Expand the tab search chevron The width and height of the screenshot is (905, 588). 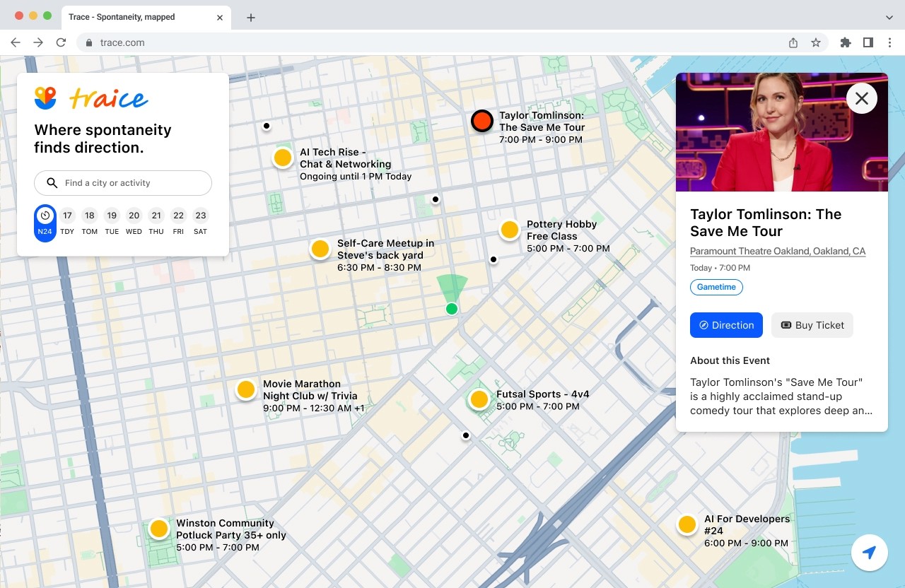coord(889,17)
